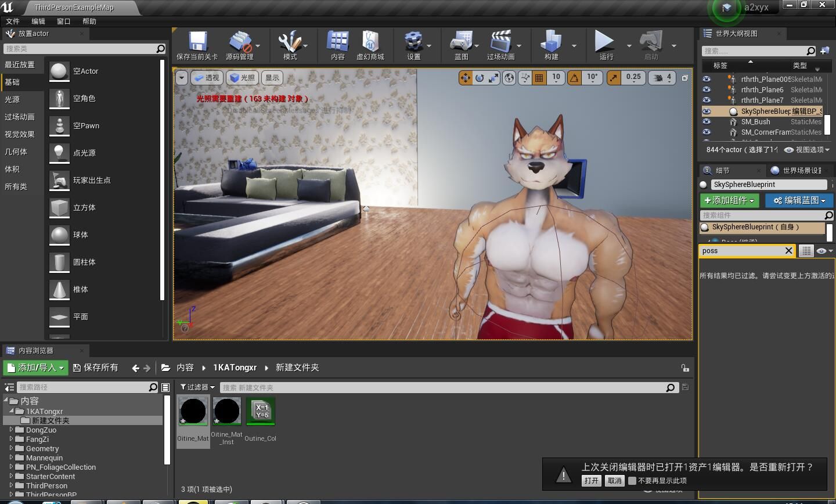836x504 pixels.
Task: Maximize viewport layout icon
Action: (x=685, y=78)
